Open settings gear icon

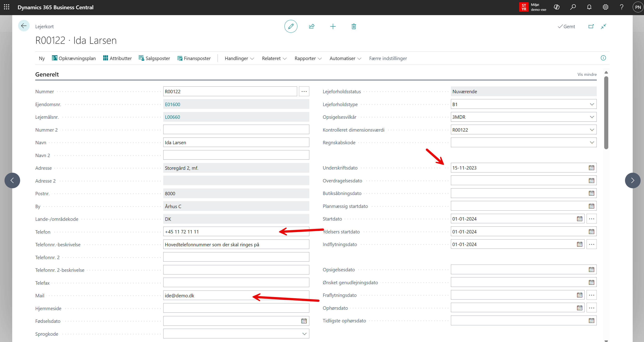tap(605, 7)
